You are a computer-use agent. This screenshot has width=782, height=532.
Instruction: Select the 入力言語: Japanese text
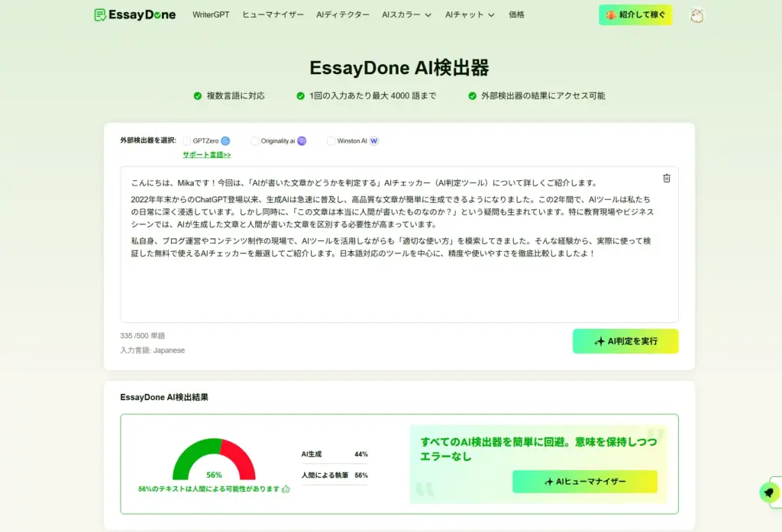tap(152, 350)
